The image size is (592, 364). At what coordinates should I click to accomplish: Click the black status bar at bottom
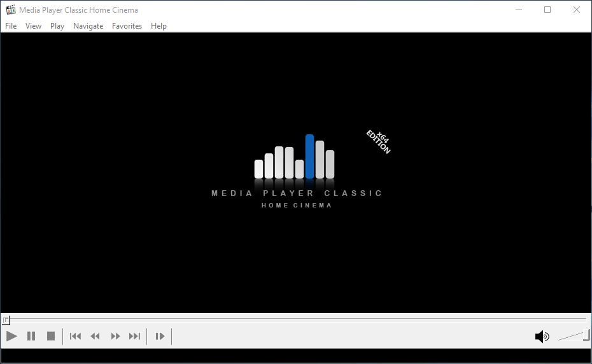[296, 356]
